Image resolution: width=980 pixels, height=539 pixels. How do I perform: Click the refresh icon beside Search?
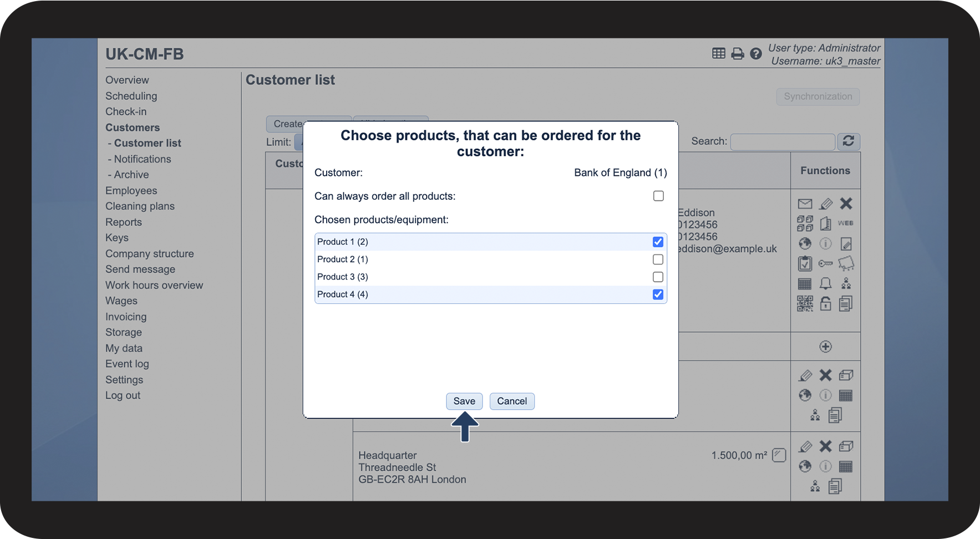pyautogui.click(x=849, y=142)
